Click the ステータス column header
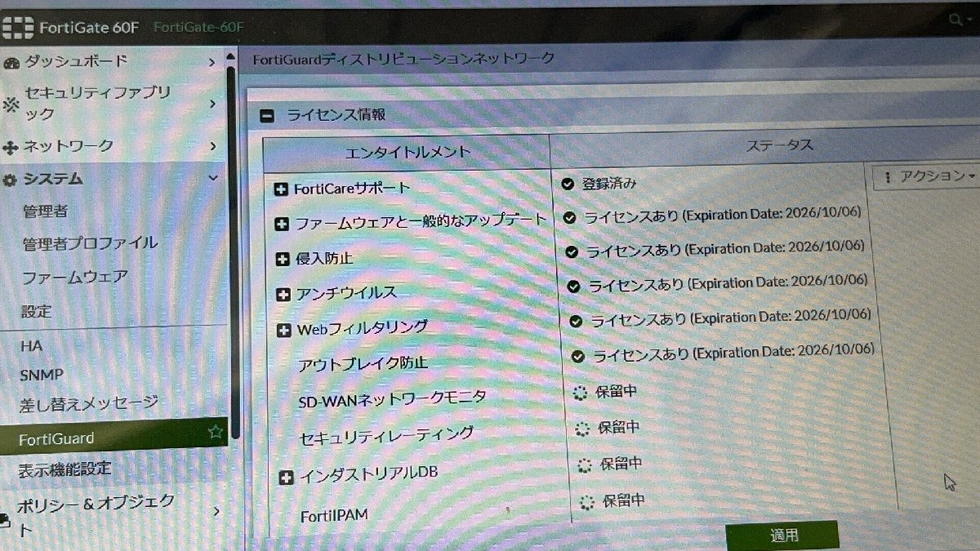The width and height of the screenshot is (980, 551). tap(780, 145)
